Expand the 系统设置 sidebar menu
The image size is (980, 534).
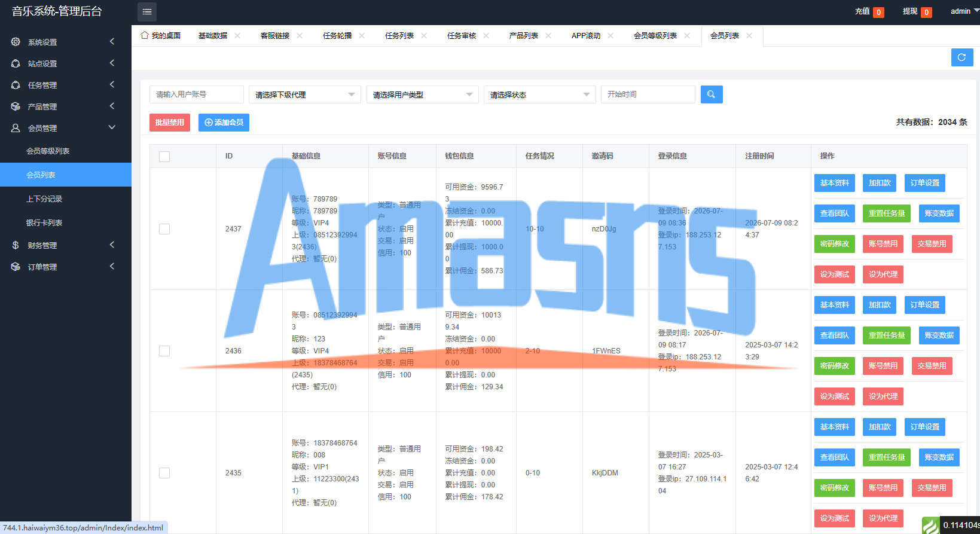[x=66, y=42]
